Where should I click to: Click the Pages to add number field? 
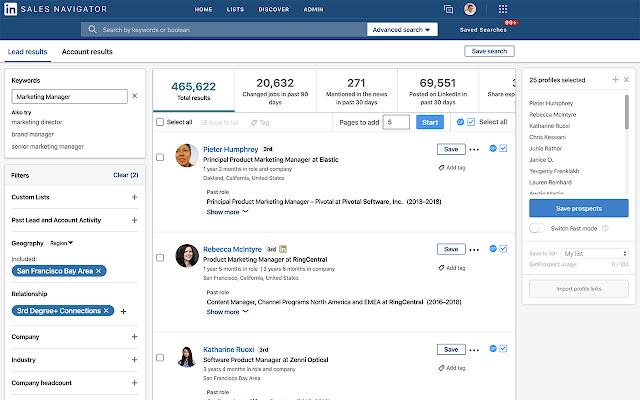tap(396, 122)
